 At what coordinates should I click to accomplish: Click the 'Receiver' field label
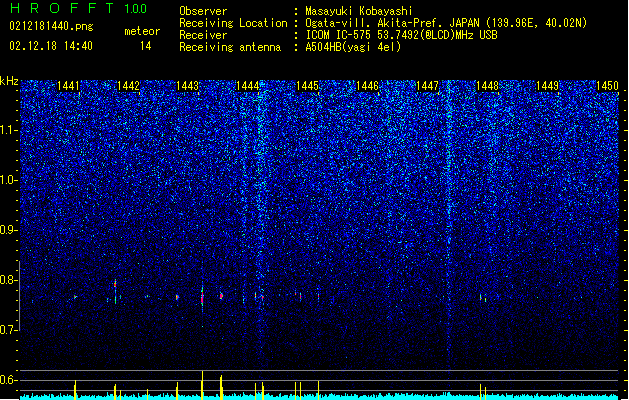coord(203,35)
